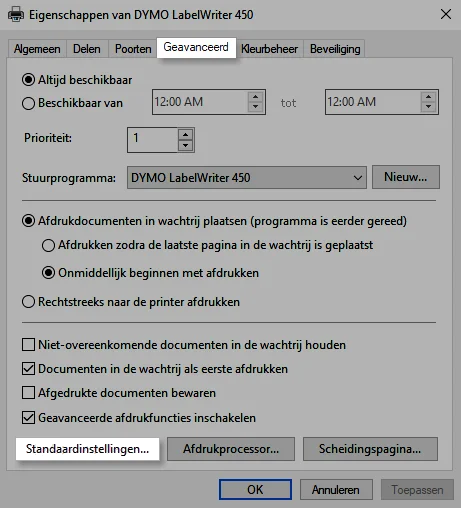Screen dimensions: 461x508
Task: Go to the Beveiliging tab
Action: click(335, 49)
